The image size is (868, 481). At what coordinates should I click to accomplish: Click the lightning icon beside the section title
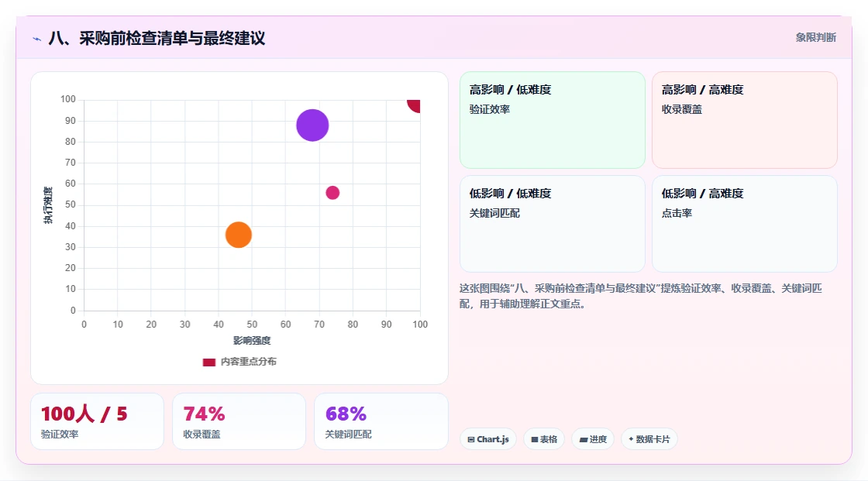[x=37, y=39]
